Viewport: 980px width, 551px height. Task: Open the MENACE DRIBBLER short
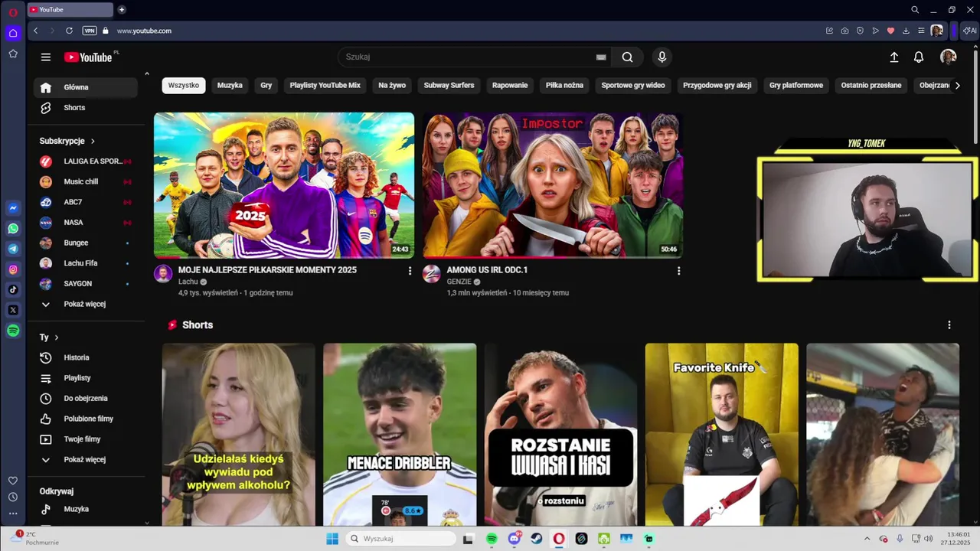pos(400,435)
